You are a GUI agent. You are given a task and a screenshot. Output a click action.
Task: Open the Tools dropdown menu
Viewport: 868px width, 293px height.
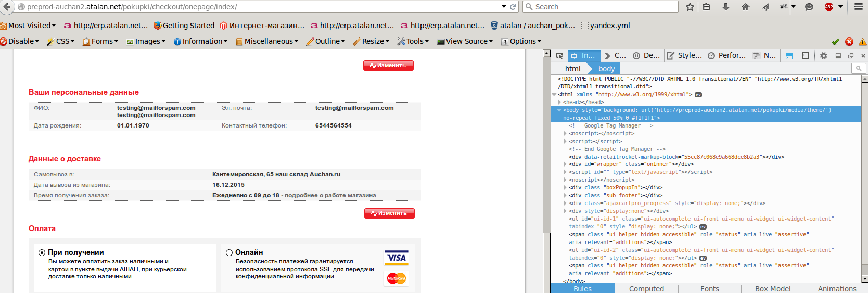413,41
